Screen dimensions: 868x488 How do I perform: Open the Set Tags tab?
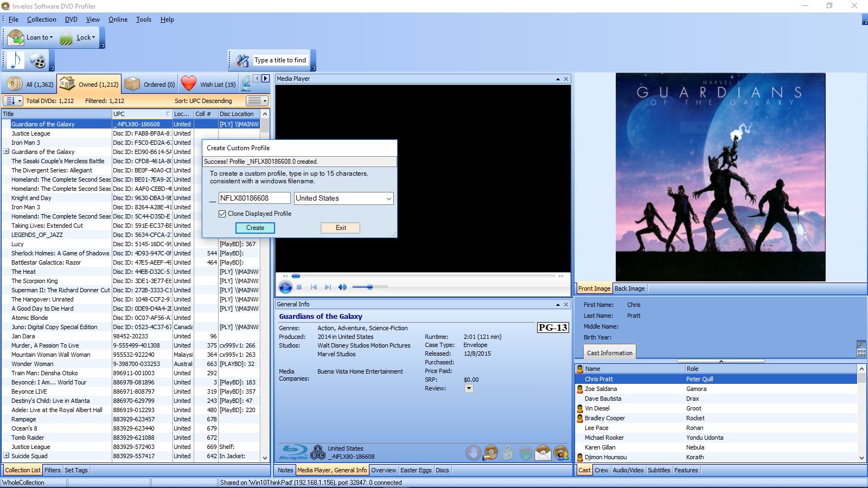[76, 470]
